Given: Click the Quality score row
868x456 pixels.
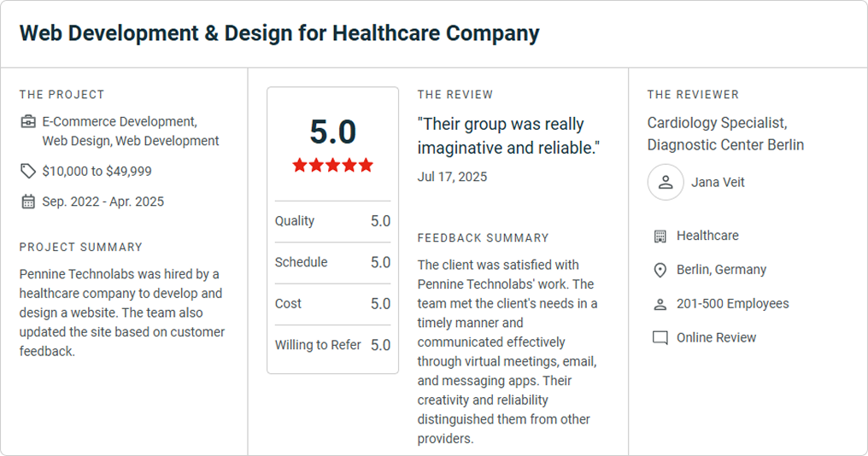Looking at the screenshot, I should click(332, 221).
